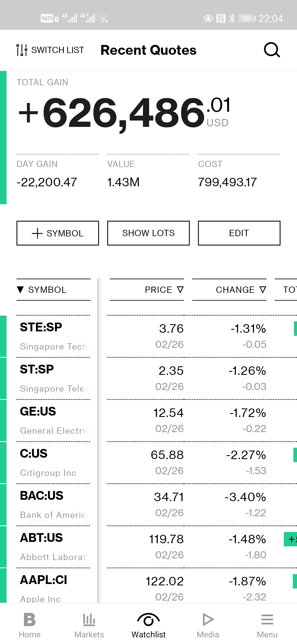Open the GE:US General Electric row

tap(54, 420)
